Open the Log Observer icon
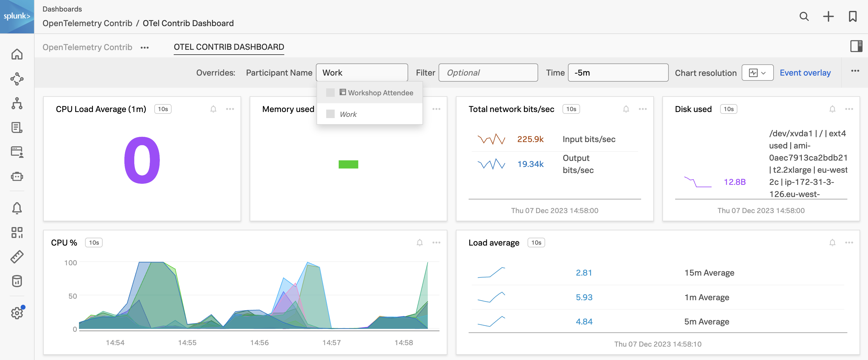This screenshot has width=868, height=360. [x=17, y=127]
